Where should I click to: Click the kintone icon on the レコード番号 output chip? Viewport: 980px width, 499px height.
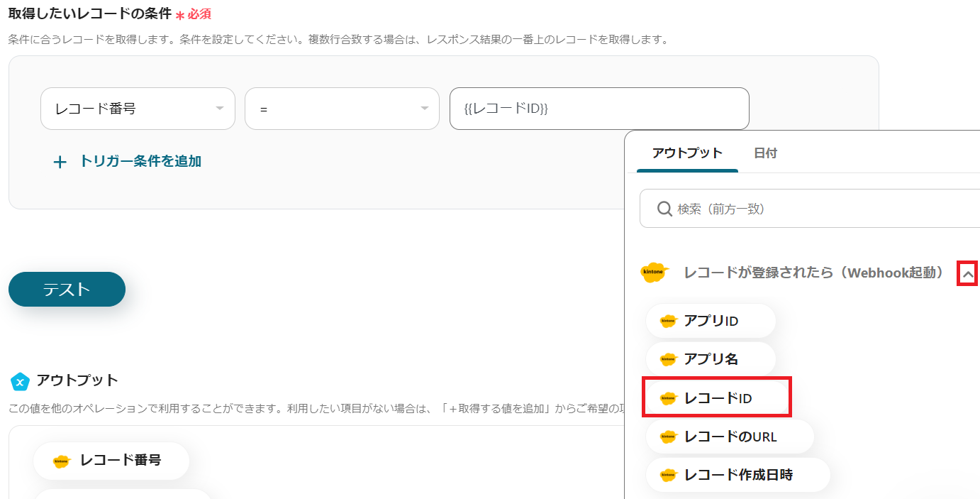pos(62,461)
